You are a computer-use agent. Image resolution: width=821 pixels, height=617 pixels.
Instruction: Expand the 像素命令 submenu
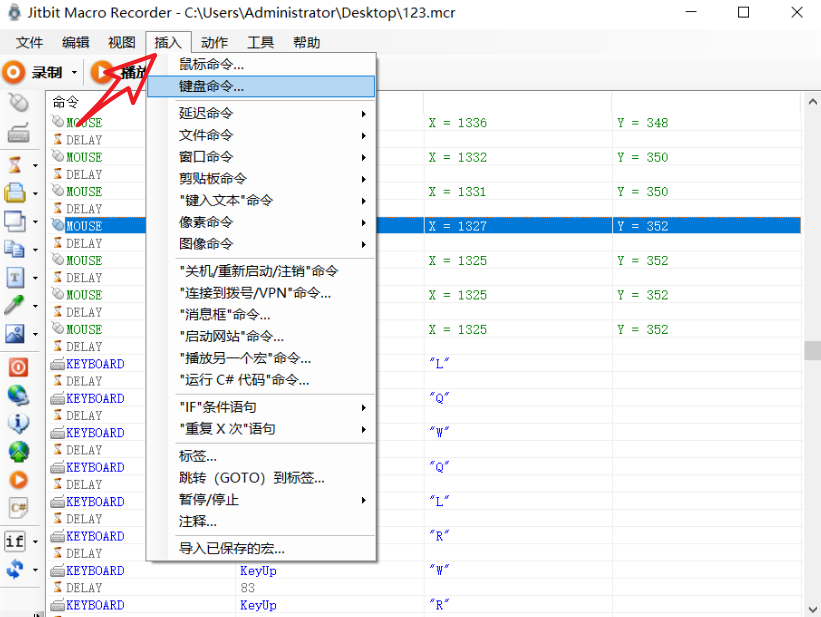[261, 222]
